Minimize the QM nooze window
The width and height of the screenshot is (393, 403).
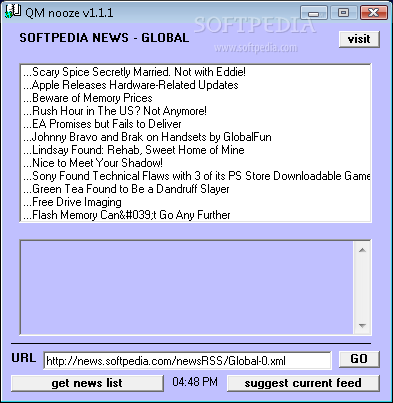tap(313, 13)
